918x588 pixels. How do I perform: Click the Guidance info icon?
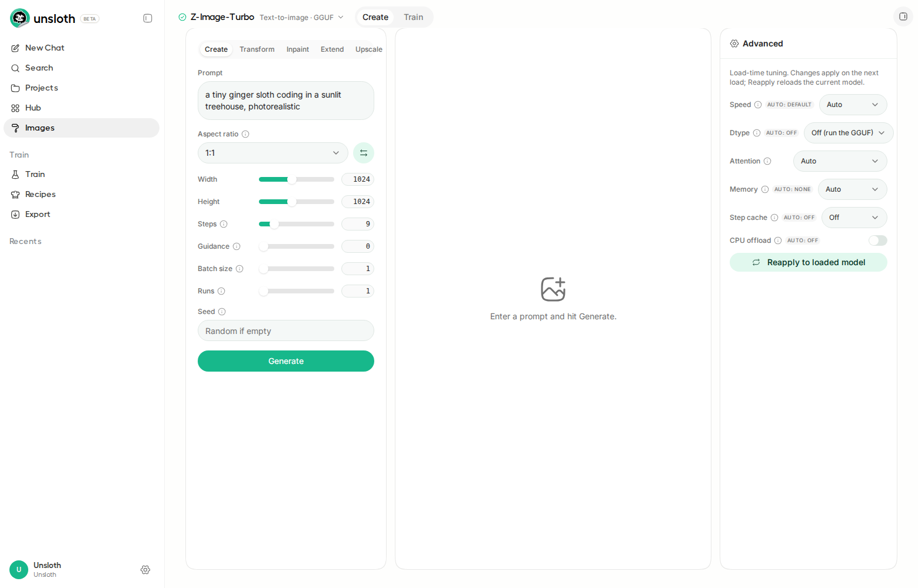click(237, 246)
